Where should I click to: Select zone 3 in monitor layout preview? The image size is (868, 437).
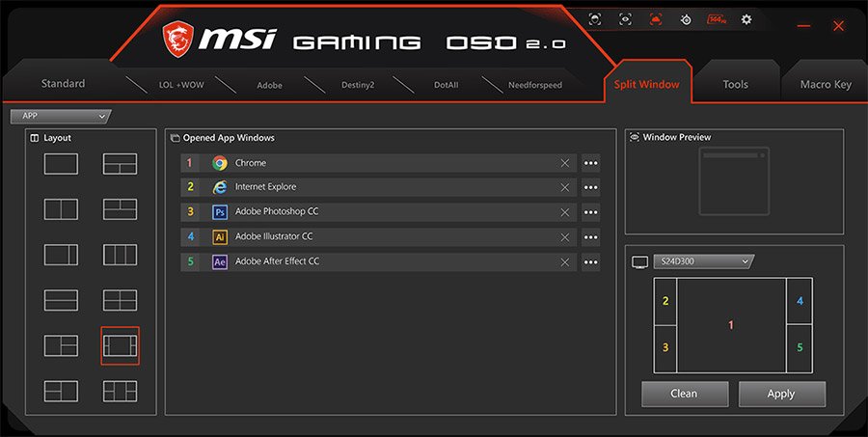point(665,348)
